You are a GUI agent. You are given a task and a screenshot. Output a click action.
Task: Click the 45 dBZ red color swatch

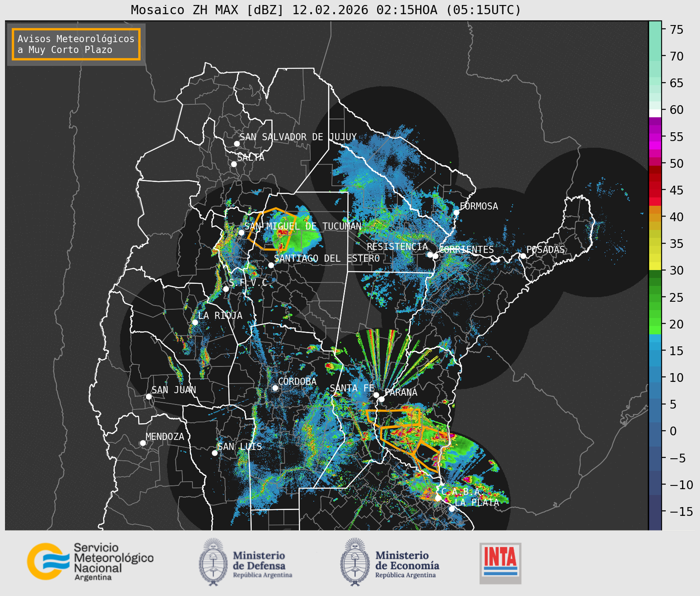pyautogui.click(x=655, y=194)
